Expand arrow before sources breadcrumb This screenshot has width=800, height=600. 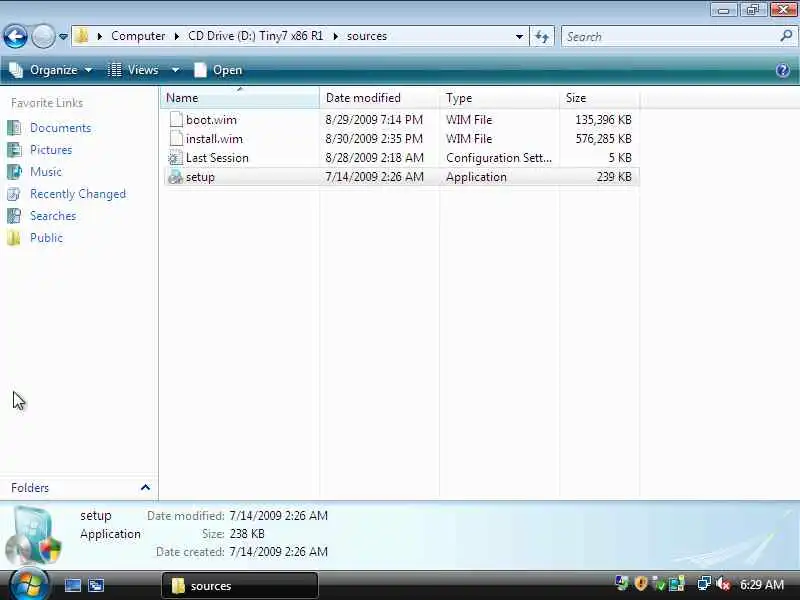[335, 36]
